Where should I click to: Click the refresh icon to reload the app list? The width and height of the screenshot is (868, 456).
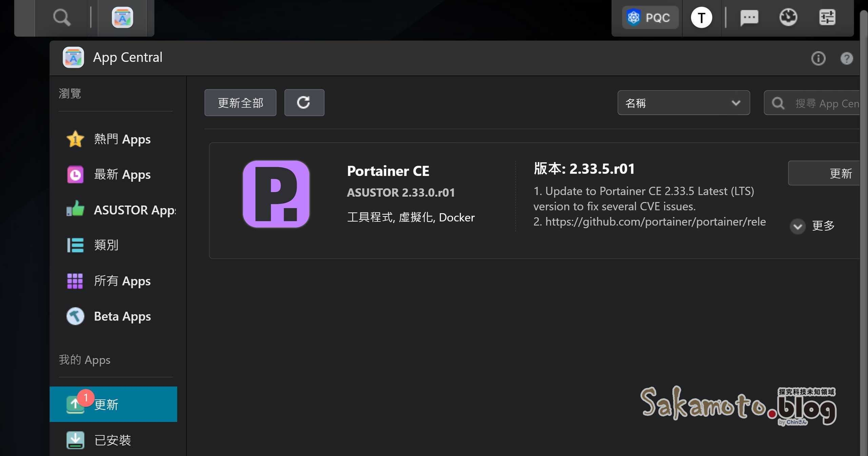coord(304,102)
